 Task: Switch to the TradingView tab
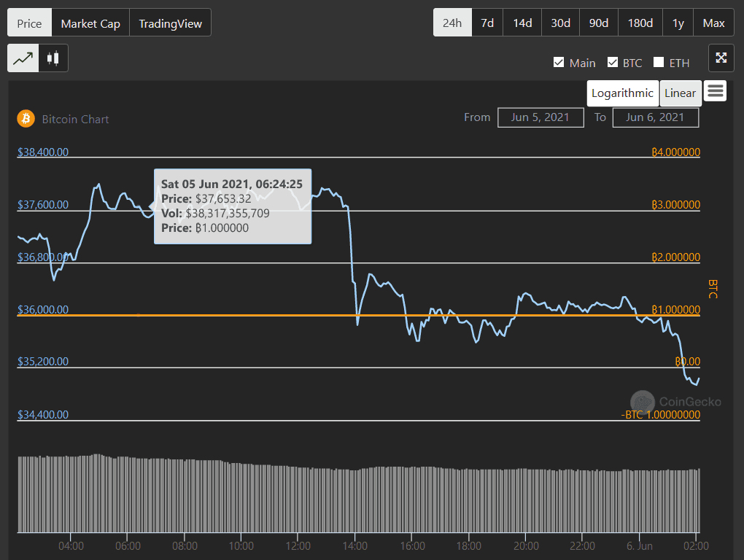[171, 23]
